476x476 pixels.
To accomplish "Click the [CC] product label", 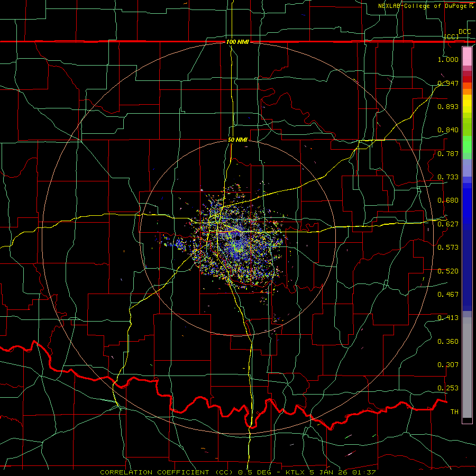I will click(x=452, y=36).
